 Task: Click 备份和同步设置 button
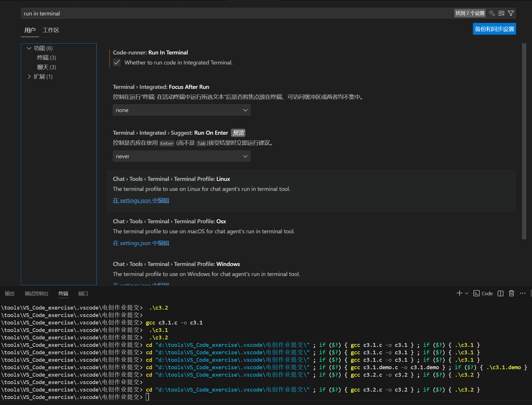(x=494, y=29)
